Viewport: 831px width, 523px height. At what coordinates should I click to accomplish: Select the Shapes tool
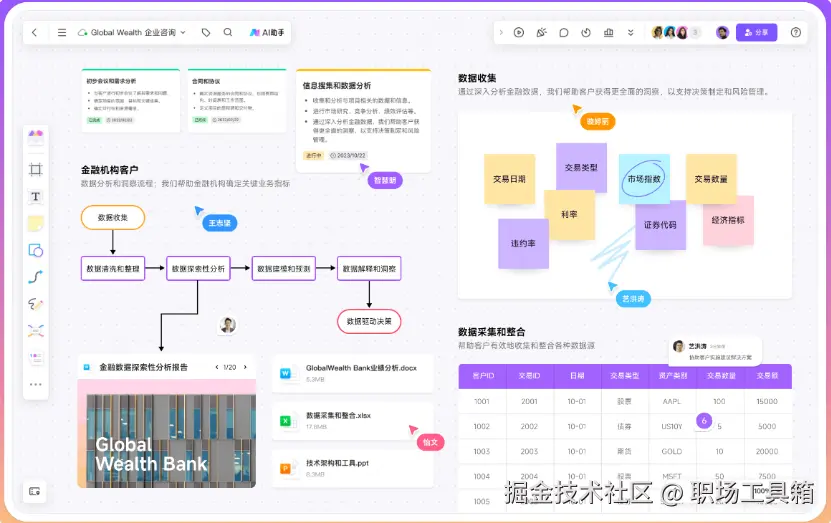[x=36, y=250]
